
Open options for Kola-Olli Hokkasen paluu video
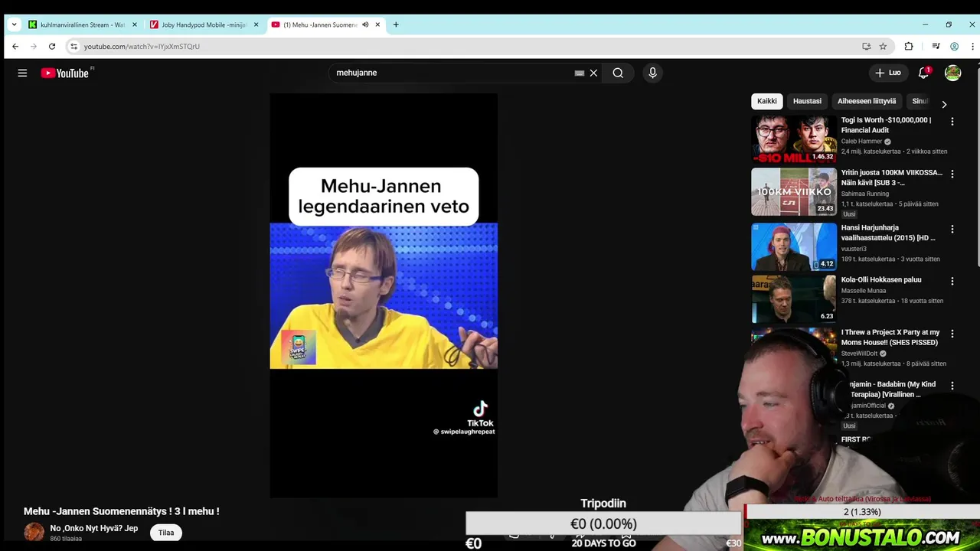952,282
